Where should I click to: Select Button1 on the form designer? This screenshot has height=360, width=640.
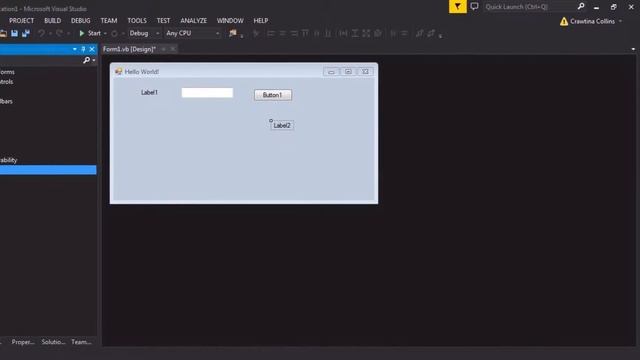273,95
